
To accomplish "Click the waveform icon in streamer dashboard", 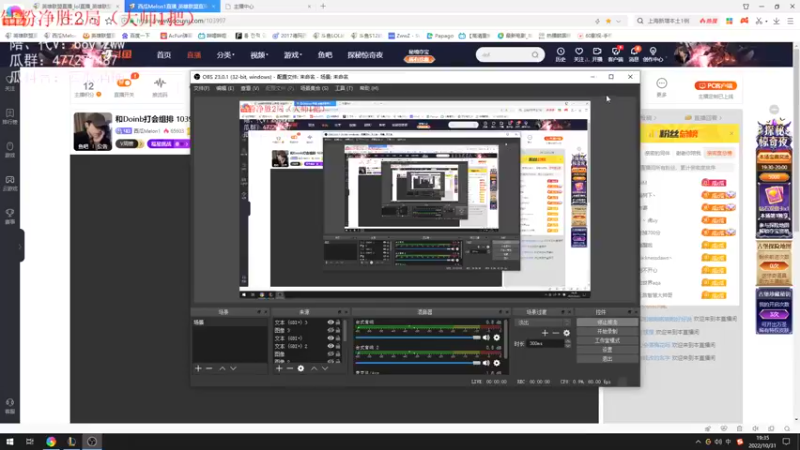I will [160, 86].
